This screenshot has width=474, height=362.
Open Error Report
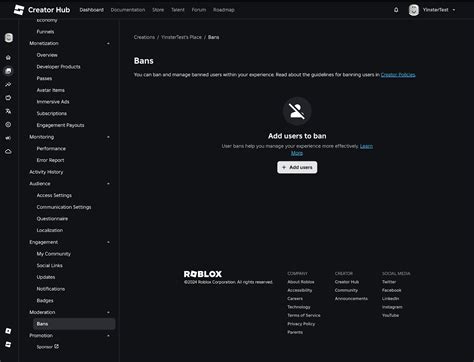(50, 160)
